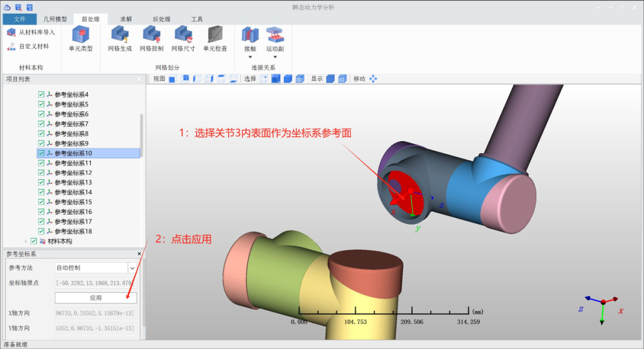Run mesh generation (网格生成)
Viewport: 644px width, 349px height.
coord(120,39)
